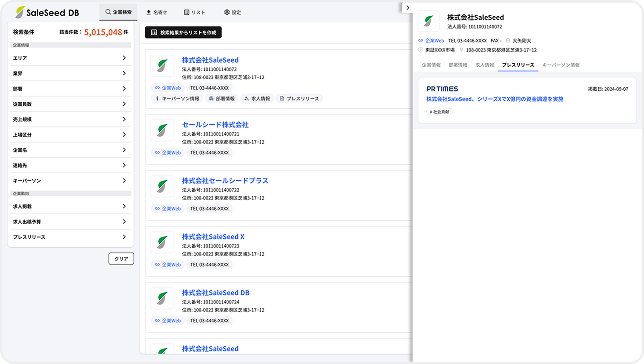Click the logo of the 株式会社SaleSeed card at the top of the results

click(162, 66)
